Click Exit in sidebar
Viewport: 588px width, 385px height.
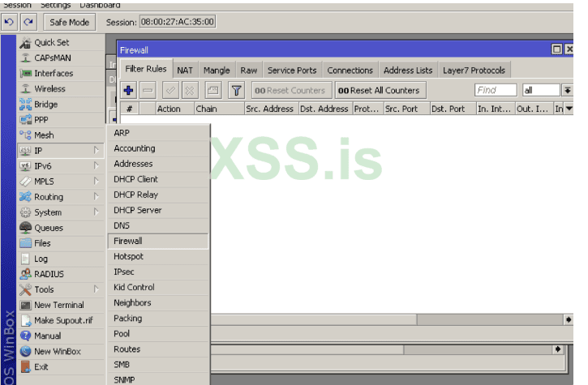61,366
